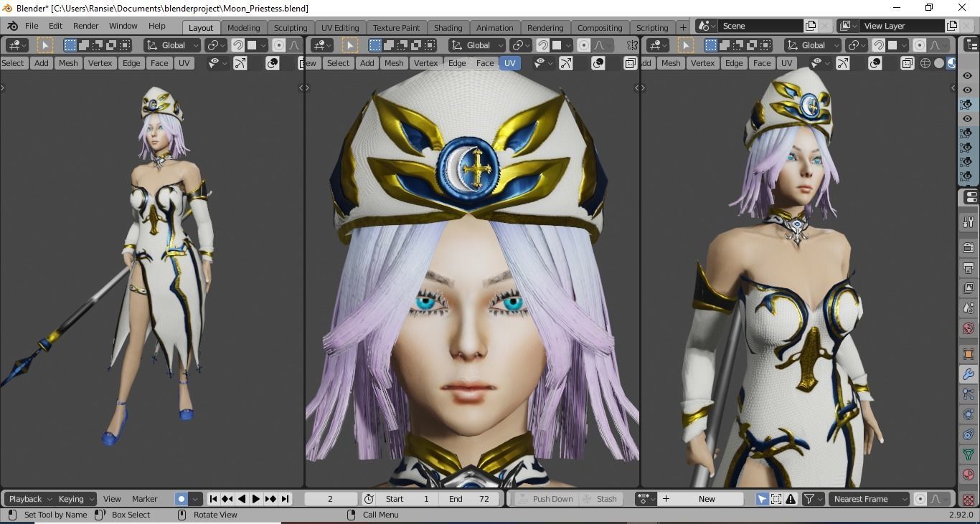Switch to the Sculpting workspace tab
Viewport: 980px width, 524px height.
(291, 28)
